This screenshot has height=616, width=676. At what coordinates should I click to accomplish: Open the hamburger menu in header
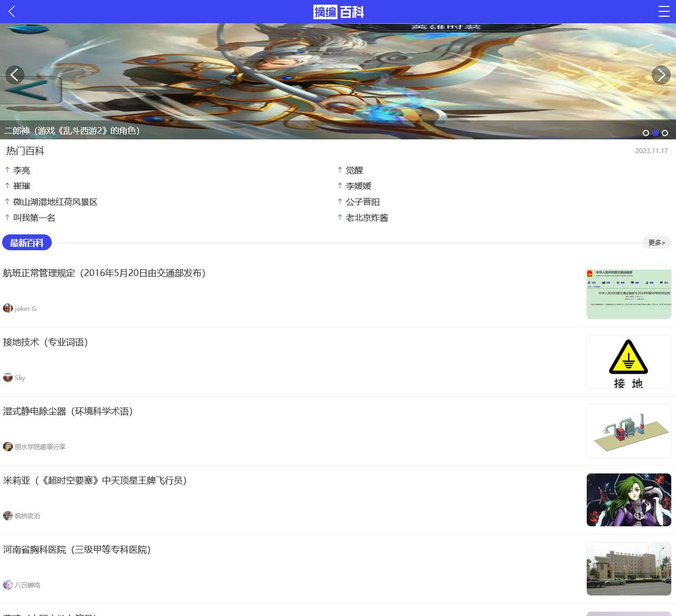[664, 12]
